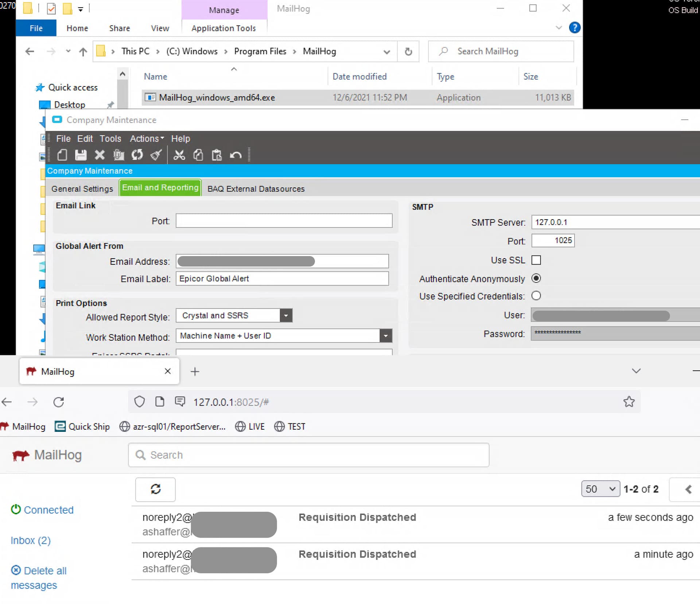
Task: Open the browser list all tabs chevron
Action: coord(636,371)
